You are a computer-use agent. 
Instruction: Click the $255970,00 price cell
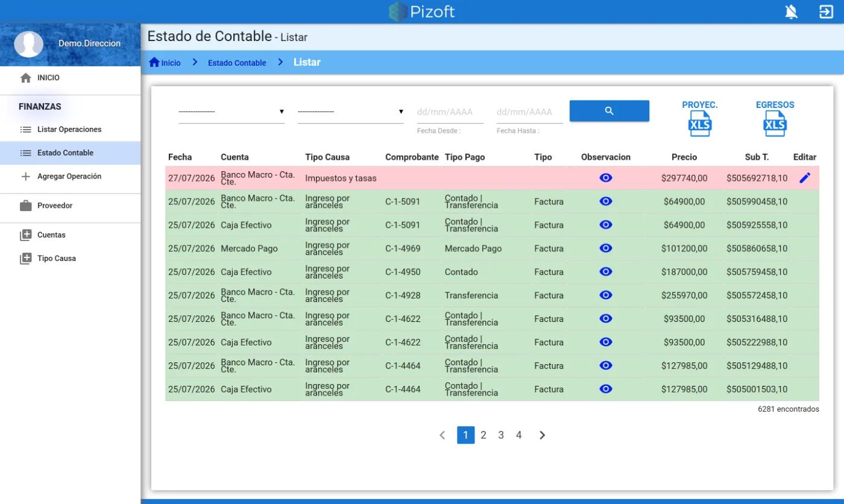point(684,295)
